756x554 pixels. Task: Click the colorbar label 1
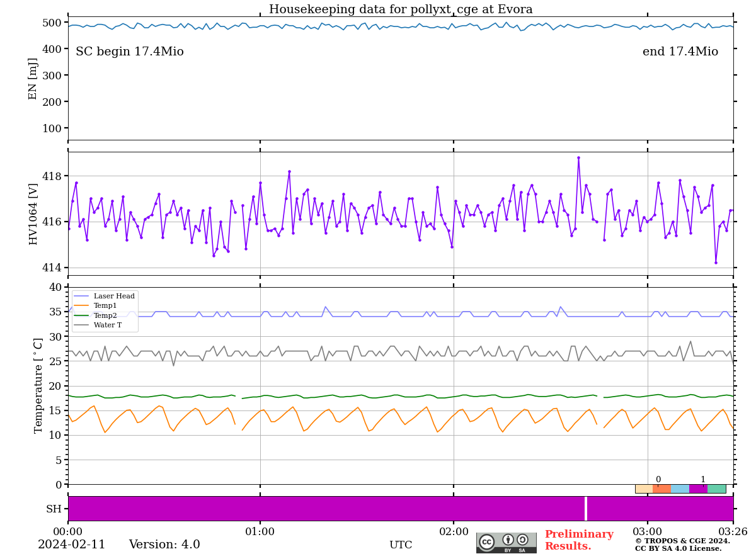point(703,480)
